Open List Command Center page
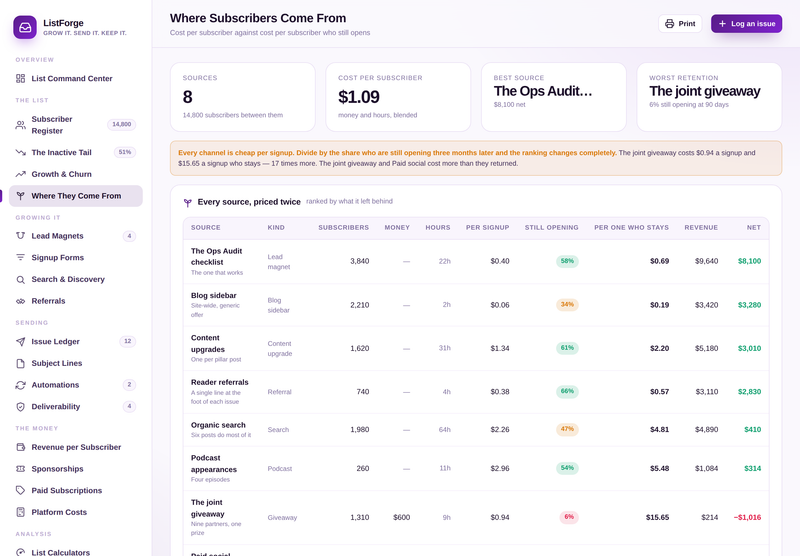The image size is (800, 556). coord(76,78)
